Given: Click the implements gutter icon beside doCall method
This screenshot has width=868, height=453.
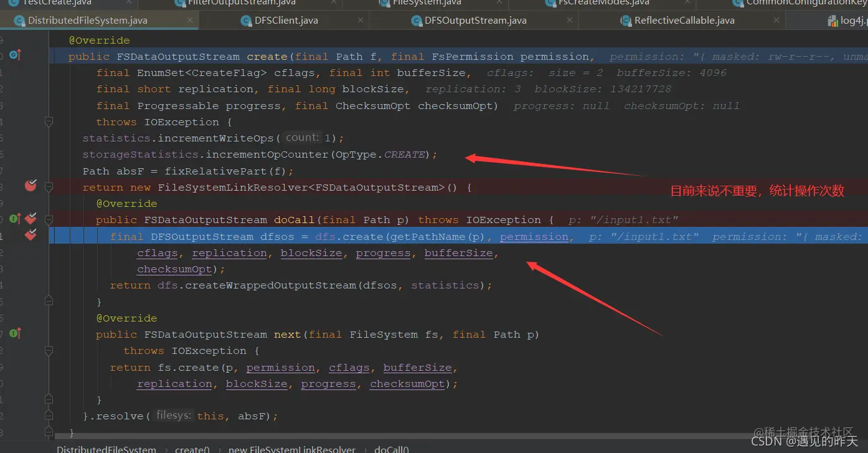Looking at the screenshot, I should coord(15,219).
